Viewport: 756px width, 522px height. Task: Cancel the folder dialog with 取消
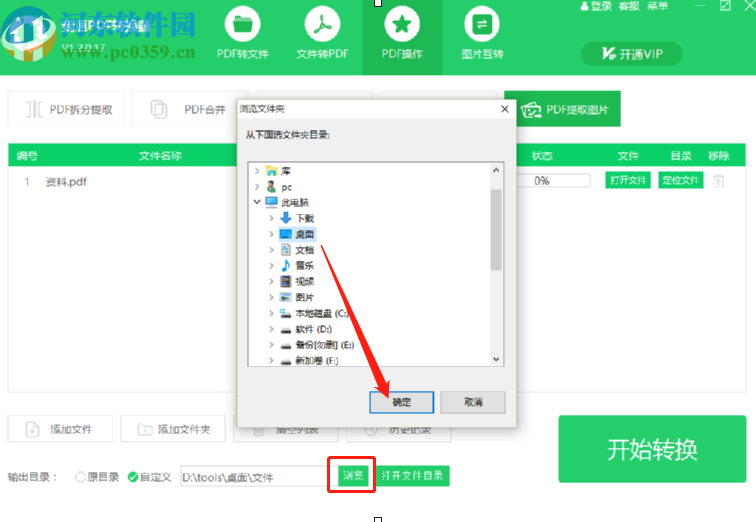[473, 402]
